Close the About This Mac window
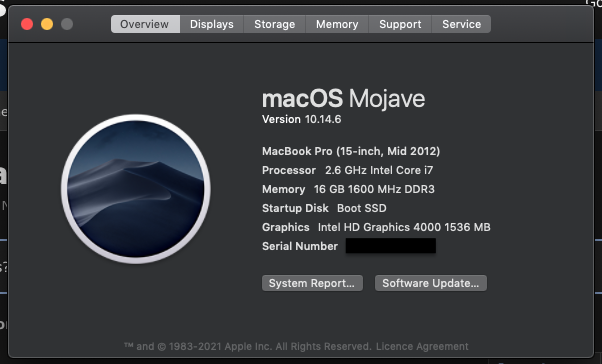The width and height of the screenshot is (602, 364). point(27,24)
